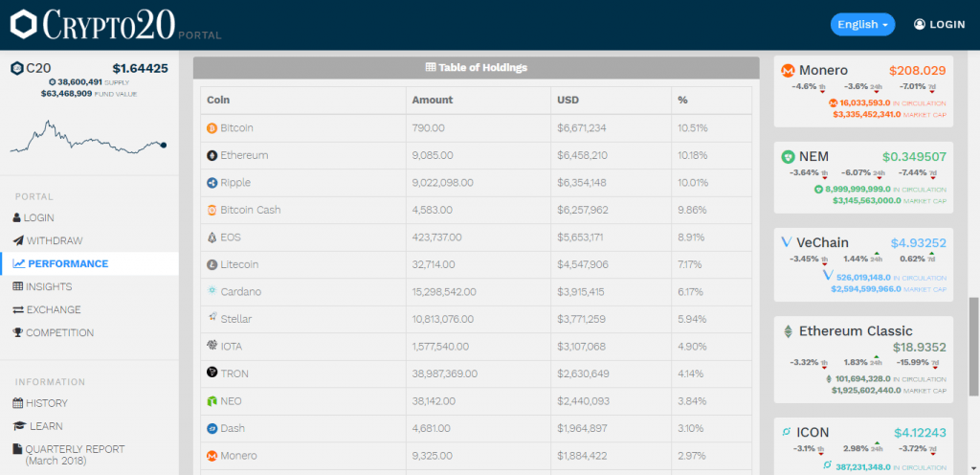Click the C20 price chart sparkline
The width and height of the screenshot is (980, 475).
tap(88, 137)
